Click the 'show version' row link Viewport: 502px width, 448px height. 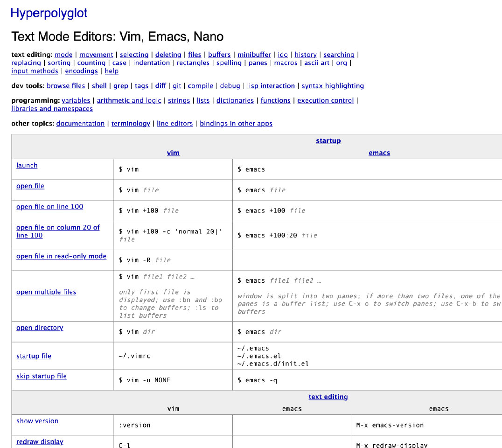[37, 421]
